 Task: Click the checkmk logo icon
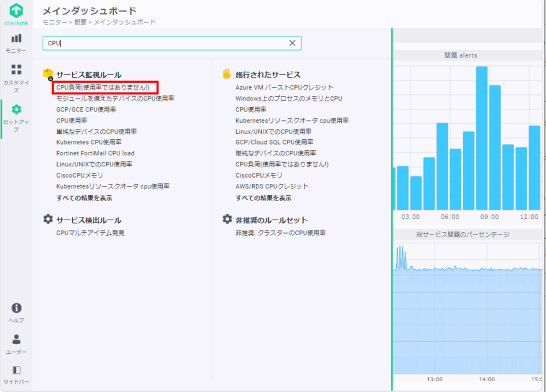[x=16, y=11]
